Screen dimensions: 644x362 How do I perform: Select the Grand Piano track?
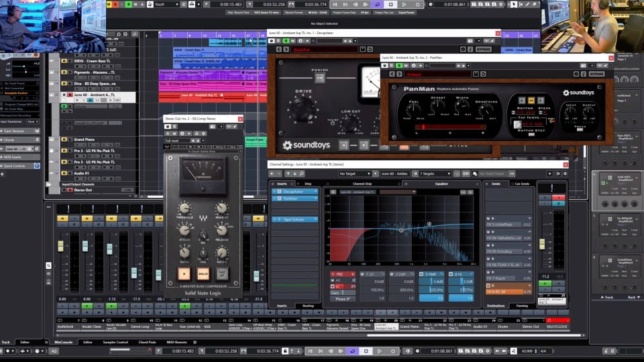tap(85, 139)
